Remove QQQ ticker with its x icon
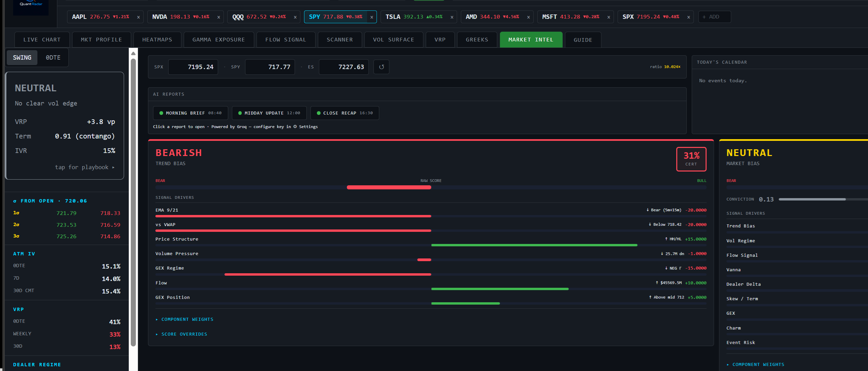Image resolution: width=868 pixels, height=371 pixels. pos(295,17)
